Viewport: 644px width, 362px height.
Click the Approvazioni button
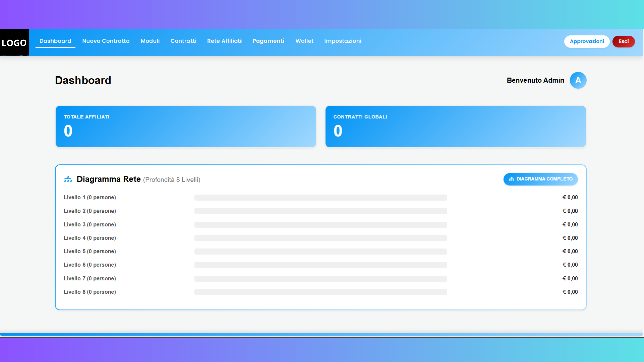pos(587,41)
